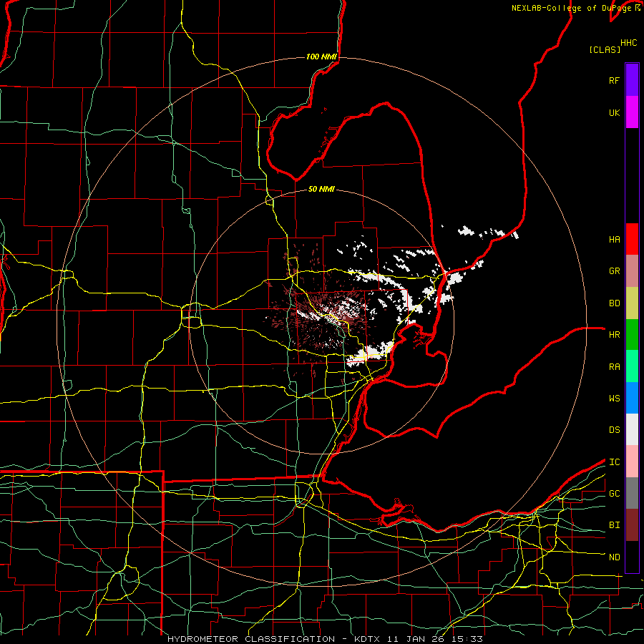Click the UK legend label
The image size is (644, 644).
(x=615, y=112)
